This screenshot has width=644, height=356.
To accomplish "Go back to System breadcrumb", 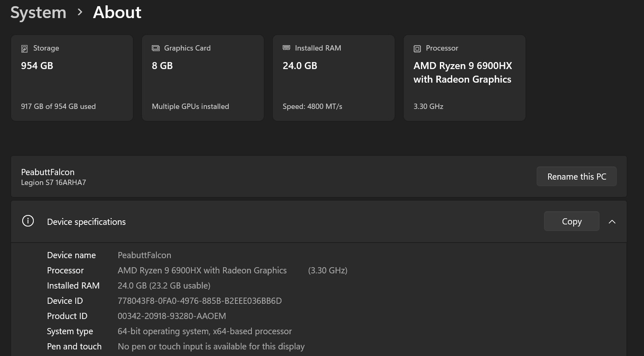I will [38, 12].
